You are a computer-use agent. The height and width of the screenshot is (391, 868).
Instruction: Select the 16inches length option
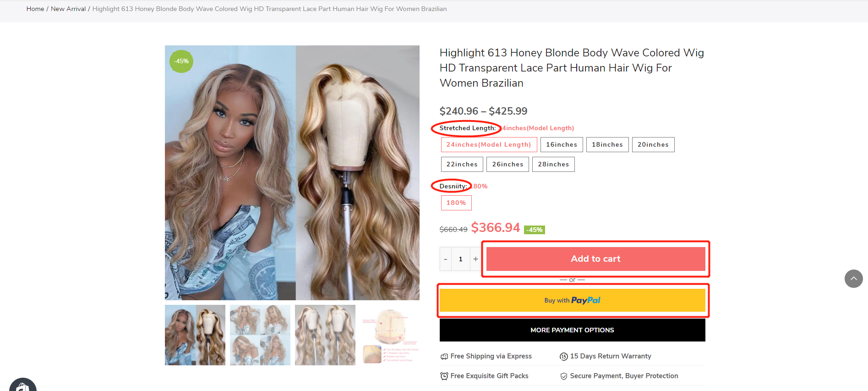pyautogui.click(x=562, y=144)
